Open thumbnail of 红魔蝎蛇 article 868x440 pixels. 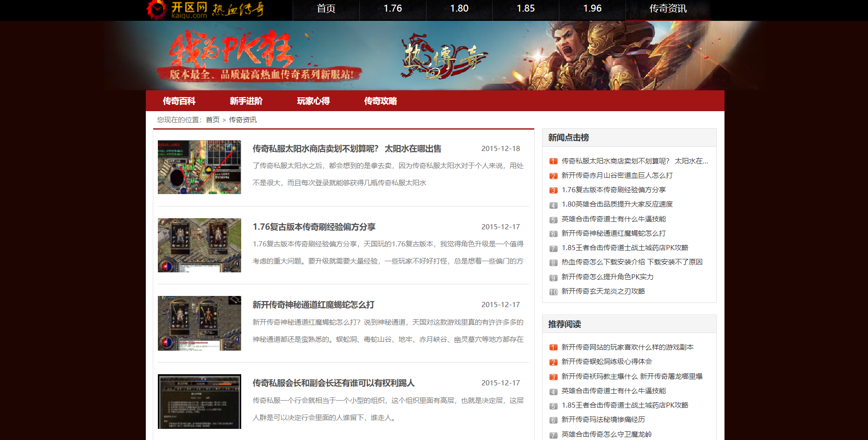199,323
